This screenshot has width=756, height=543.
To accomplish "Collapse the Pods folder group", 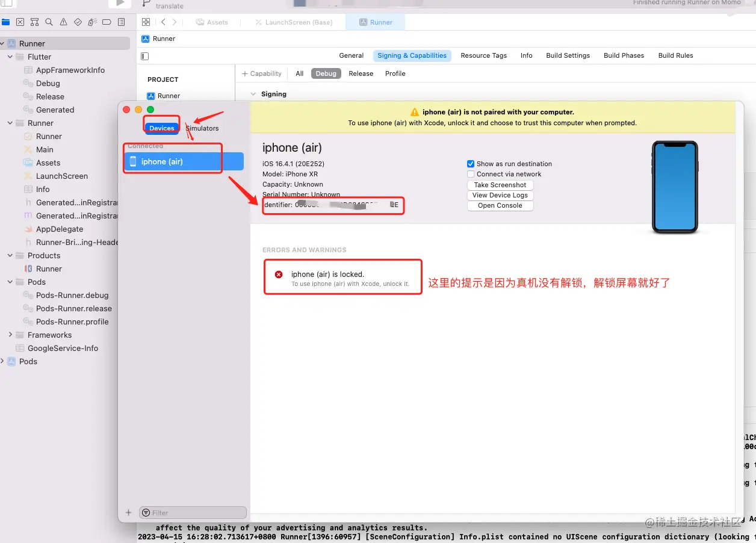I will [10, 282].
